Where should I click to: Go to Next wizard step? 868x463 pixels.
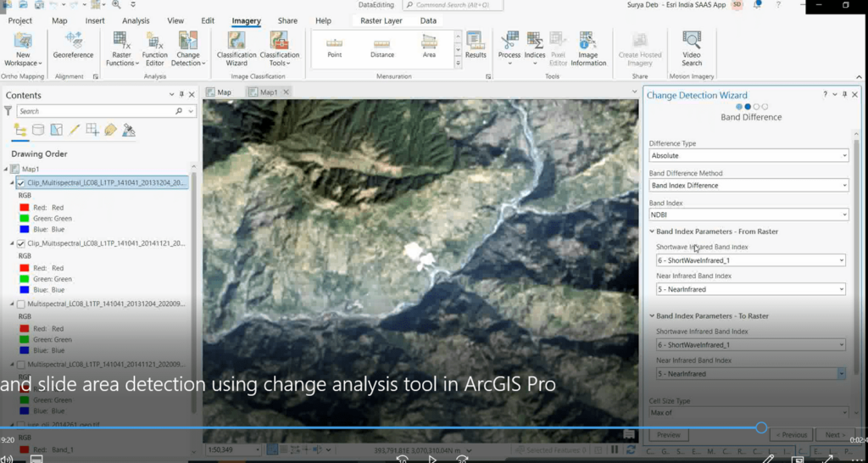tap(835, 435)
